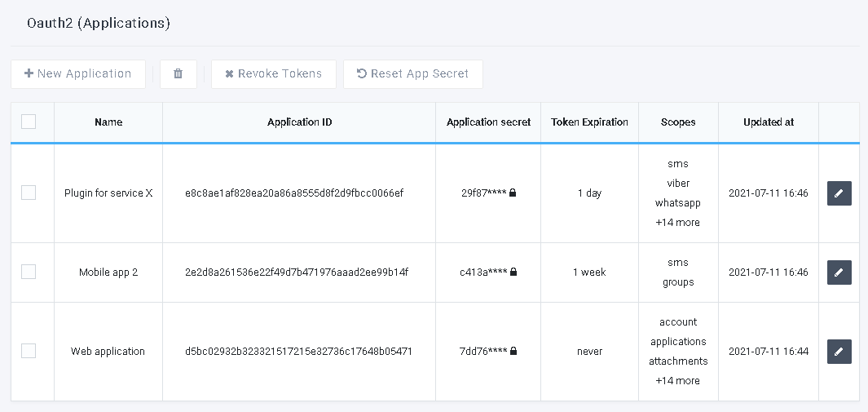Click Revoke Tokens button
868x412 pixels.
coord(274,73)
